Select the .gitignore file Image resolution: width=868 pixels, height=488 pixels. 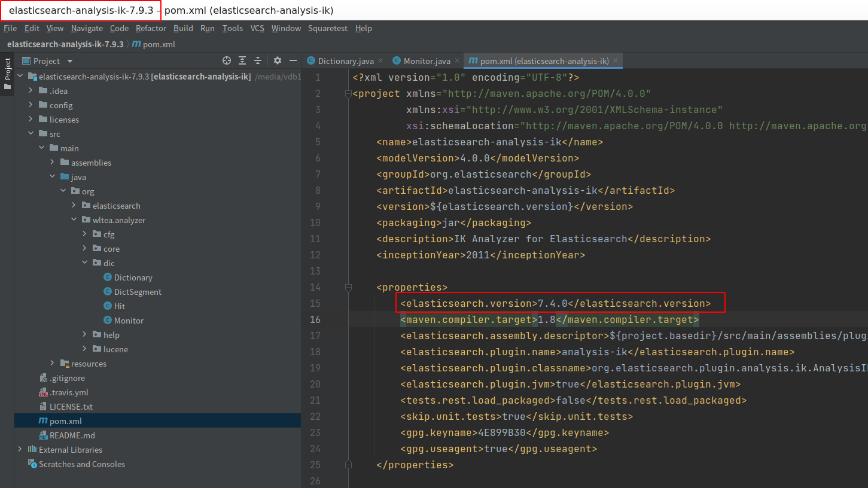62,378
